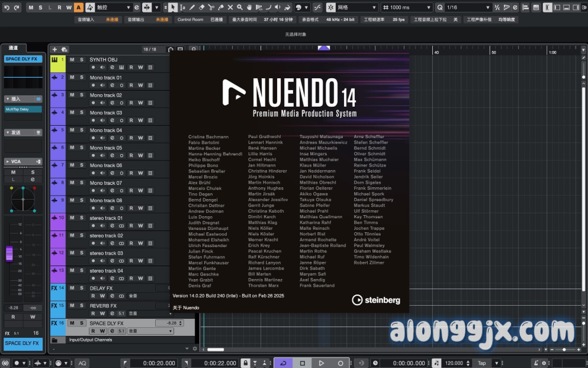Viewport: 588px width, 368px height.
Task: Click the Control Room status item
Action: point(190,20)
